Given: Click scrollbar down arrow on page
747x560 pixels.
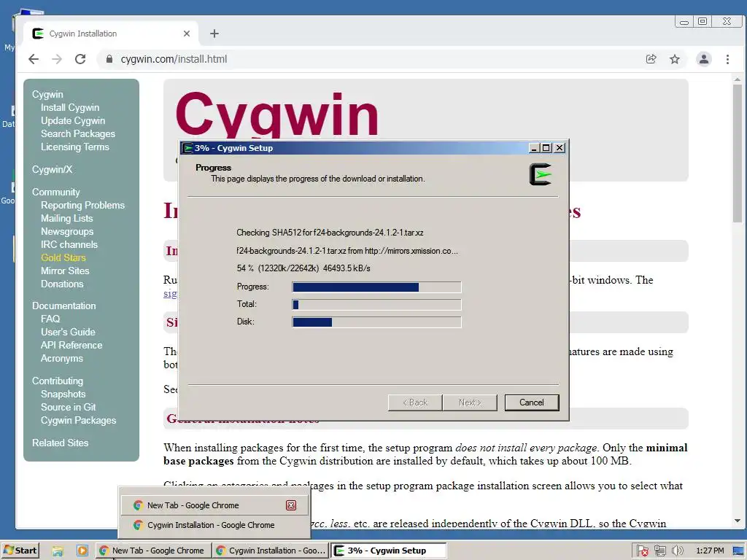Looking at the screenshot, I should (x=738, y=521).
